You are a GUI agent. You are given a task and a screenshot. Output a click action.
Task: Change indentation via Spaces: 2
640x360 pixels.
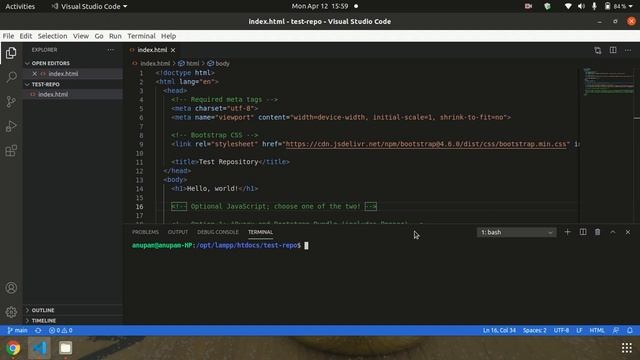pyautogui.click(x=535, y=330)
